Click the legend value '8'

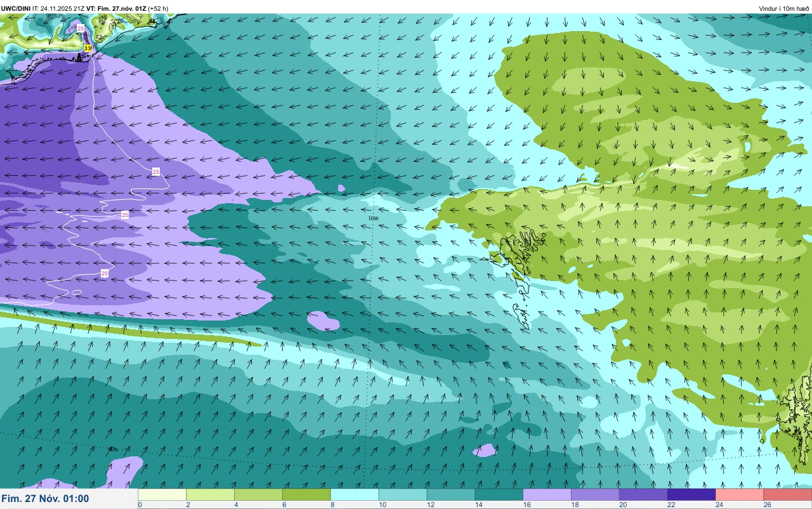[332, 505]
